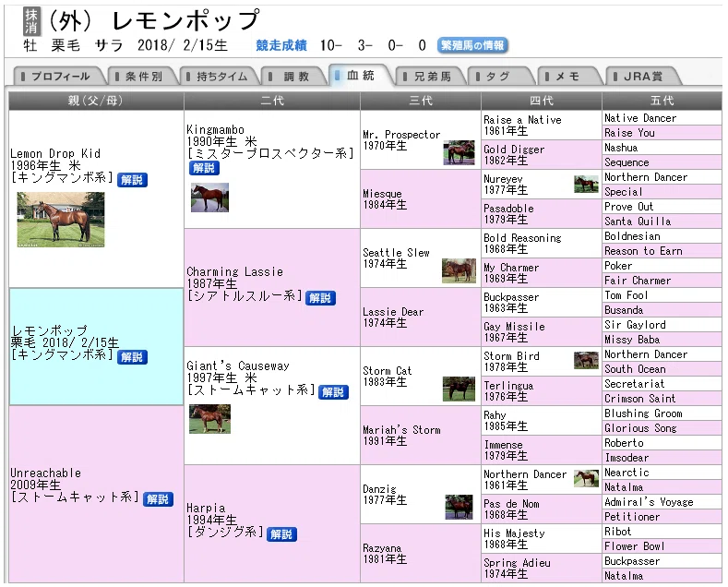Select Miesque in third generation
728x587 pixels.
point(420,199)
